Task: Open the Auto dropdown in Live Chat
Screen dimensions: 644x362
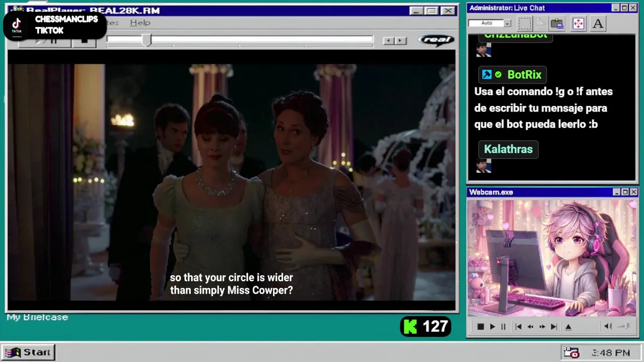Action: [507, 23]
